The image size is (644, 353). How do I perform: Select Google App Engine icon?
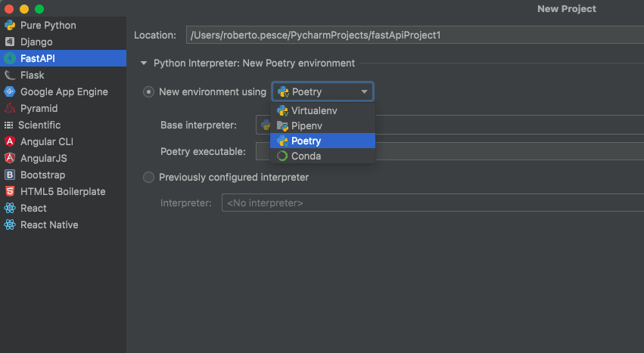click(x=10, y=91)
